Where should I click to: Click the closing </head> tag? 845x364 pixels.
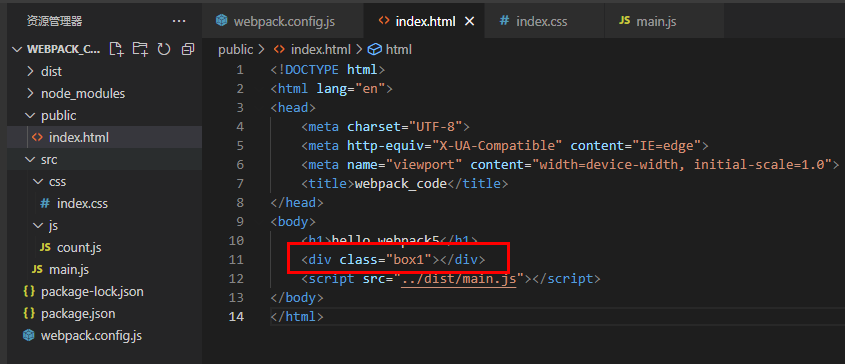tap(297, 203)
